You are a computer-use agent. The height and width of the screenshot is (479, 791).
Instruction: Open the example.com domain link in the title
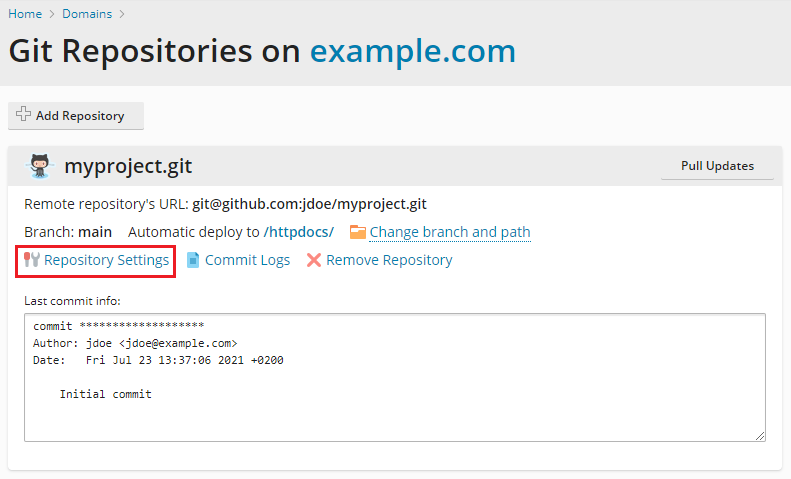coord(412,51)
